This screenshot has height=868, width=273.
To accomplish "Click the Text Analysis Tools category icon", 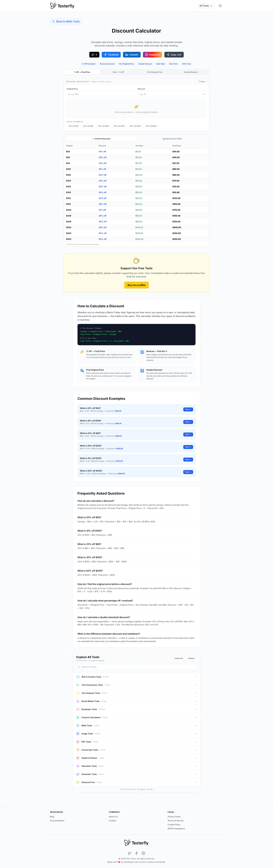I will 78,693.
